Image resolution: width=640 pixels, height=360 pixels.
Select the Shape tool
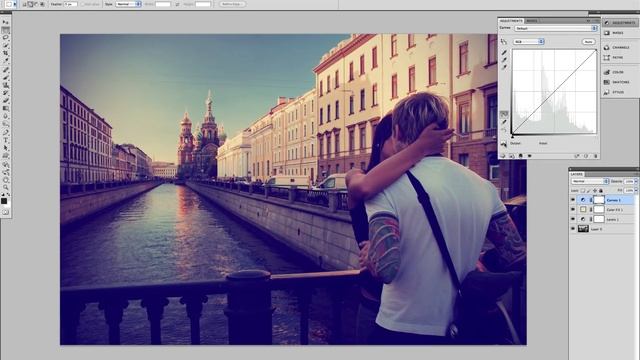click(x=6, y=156)
